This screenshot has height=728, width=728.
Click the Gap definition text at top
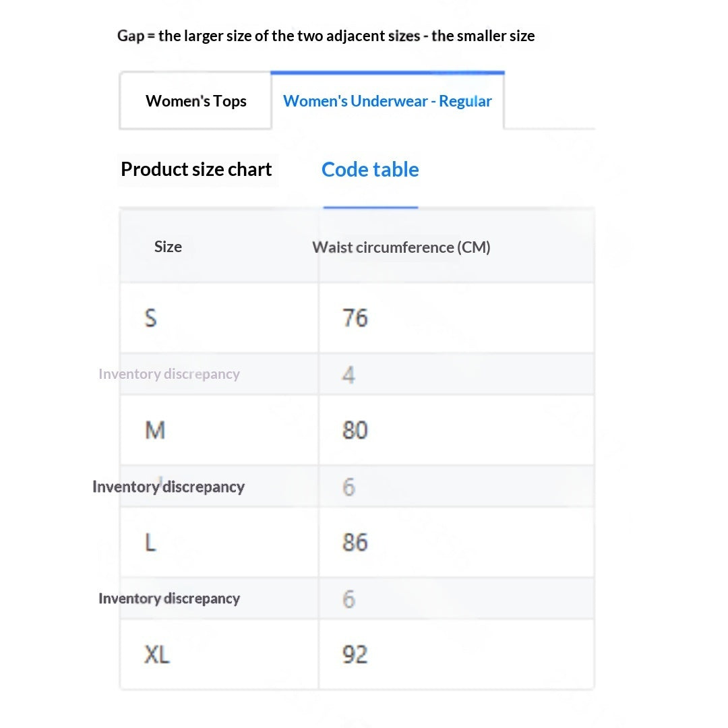pos(326,36)
